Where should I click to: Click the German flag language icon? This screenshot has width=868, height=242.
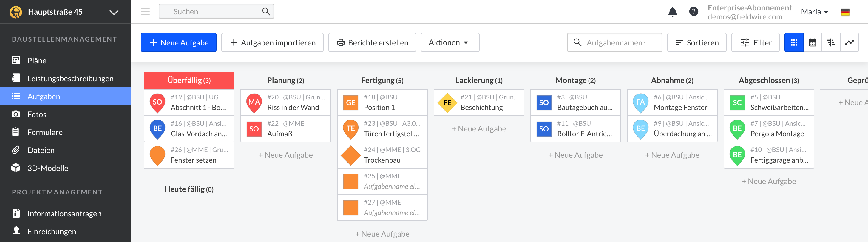845,12
